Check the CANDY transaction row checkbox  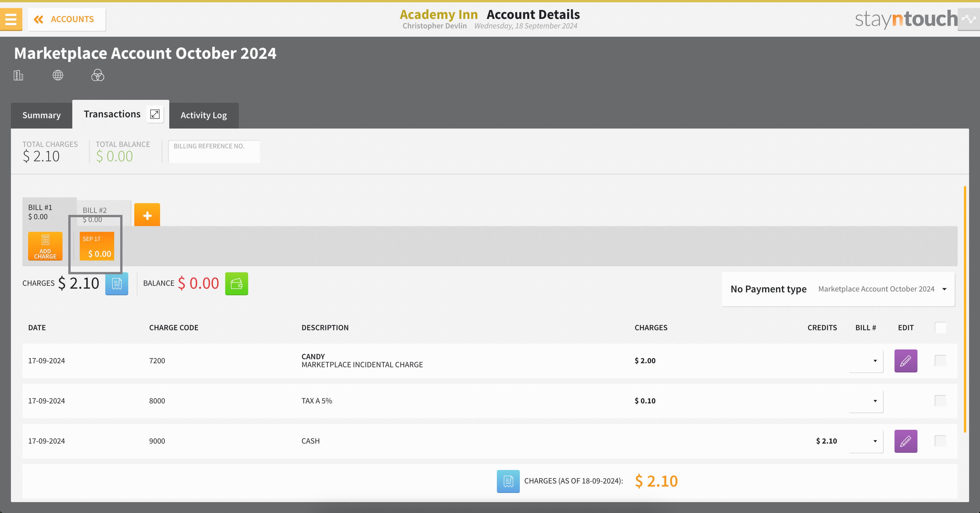click(x=940, y=360)
